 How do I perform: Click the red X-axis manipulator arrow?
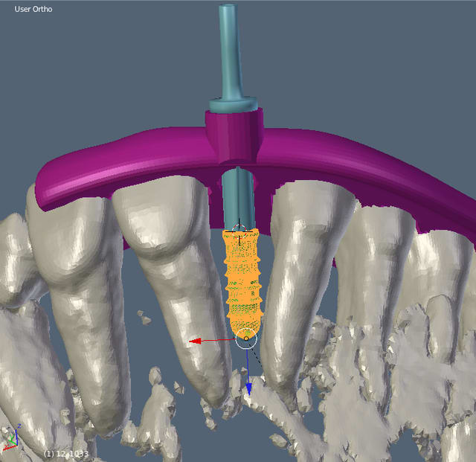click(196, 341)
